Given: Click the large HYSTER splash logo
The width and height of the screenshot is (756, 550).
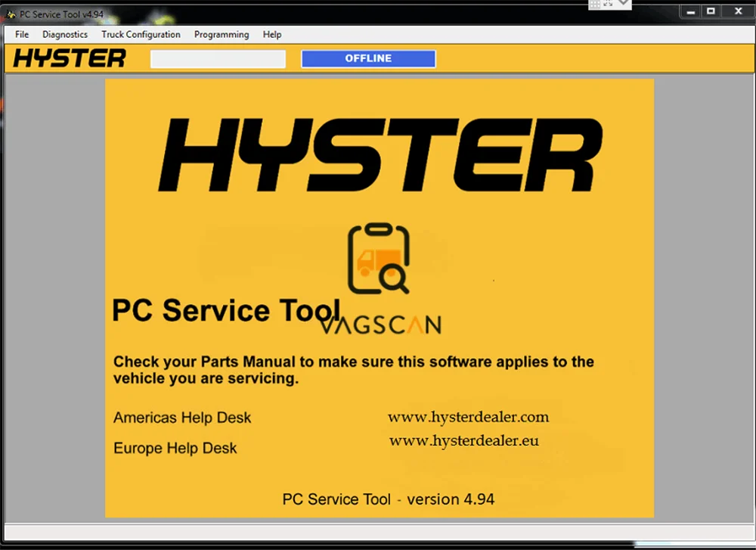Looking at the screenshot, I should click(380, 155).
